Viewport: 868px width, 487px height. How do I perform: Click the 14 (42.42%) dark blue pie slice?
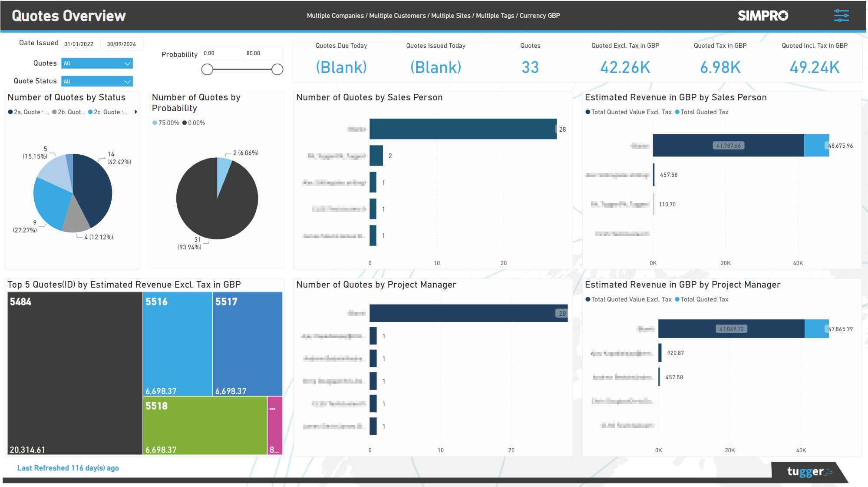pos(93,189)
